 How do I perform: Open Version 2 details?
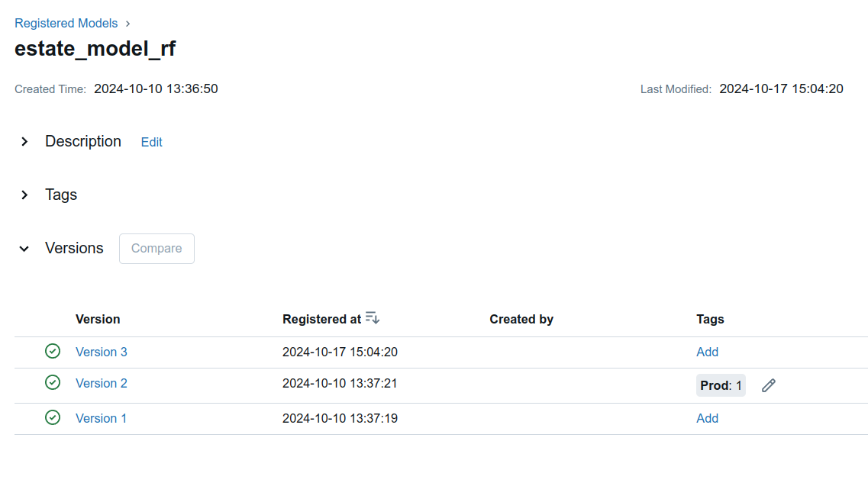click(x=102, y=383)
